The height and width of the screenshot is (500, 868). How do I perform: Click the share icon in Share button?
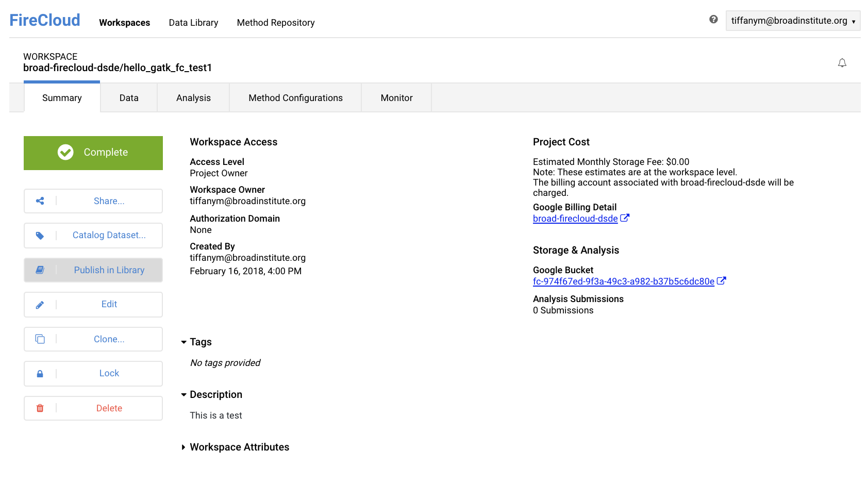click(x=40, y=201)
